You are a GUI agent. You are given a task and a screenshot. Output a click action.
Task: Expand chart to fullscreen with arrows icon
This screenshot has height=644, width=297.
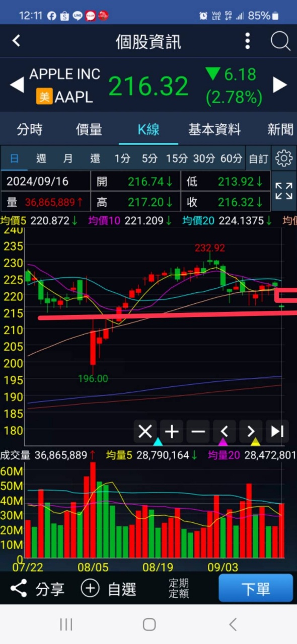coord(284,191)
